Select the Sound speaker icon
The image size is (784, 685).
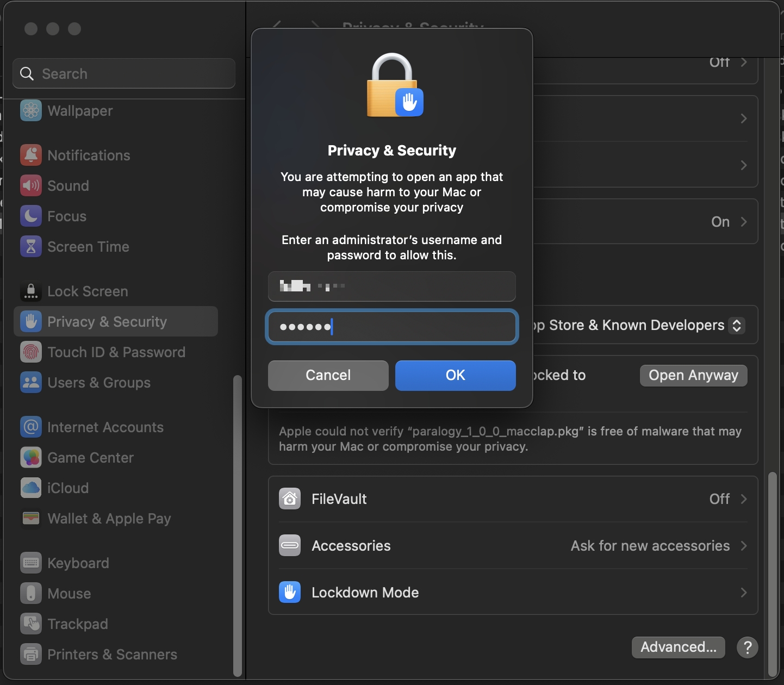pos(31,186)
